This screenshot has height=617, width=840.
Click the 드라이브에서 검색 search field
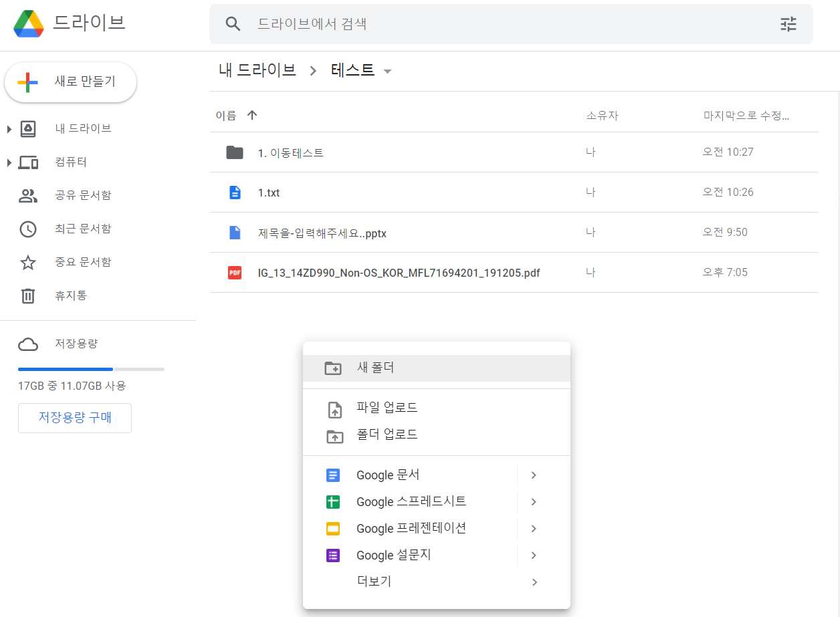pyautogui.click(x=511, y=24)
